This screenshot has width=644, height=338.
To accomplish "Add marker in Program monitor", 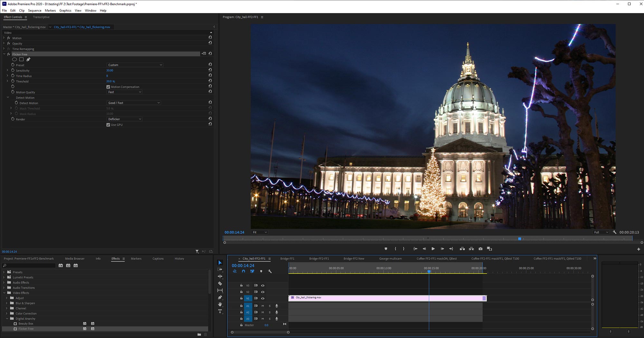I will coord(386,249).
